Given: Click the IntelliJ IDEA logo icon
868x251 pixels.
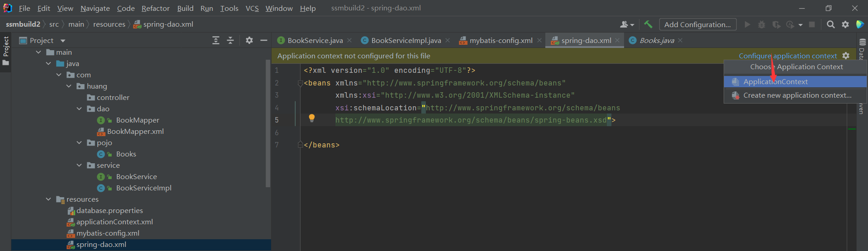Looking at the screenshot, I should tap(8, 8).
